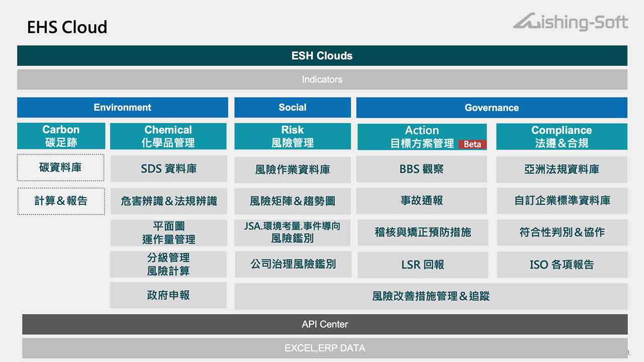Open the Compliance 法遵&合規 module
The width and height of the screenshot is (644, 362).
pos(561,136)
